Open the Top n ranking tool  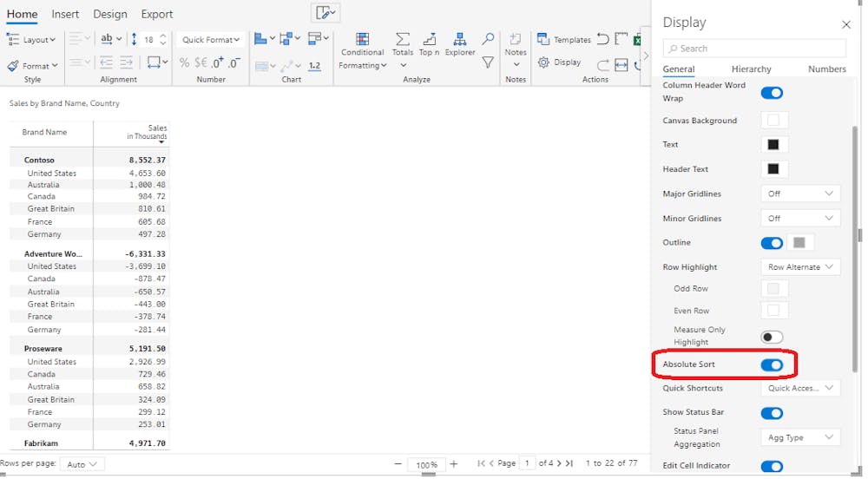[x=429, y=45]
